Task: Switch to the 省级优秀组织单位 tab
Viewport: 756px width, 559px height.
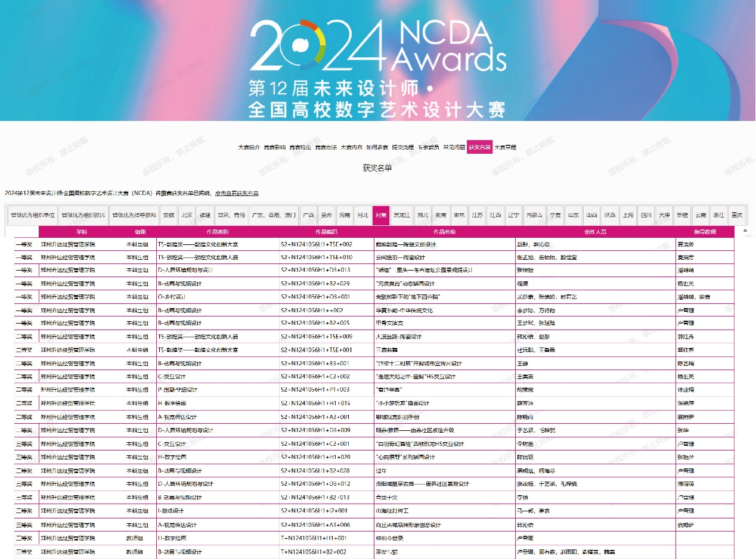Action: (x=33, y=215)
